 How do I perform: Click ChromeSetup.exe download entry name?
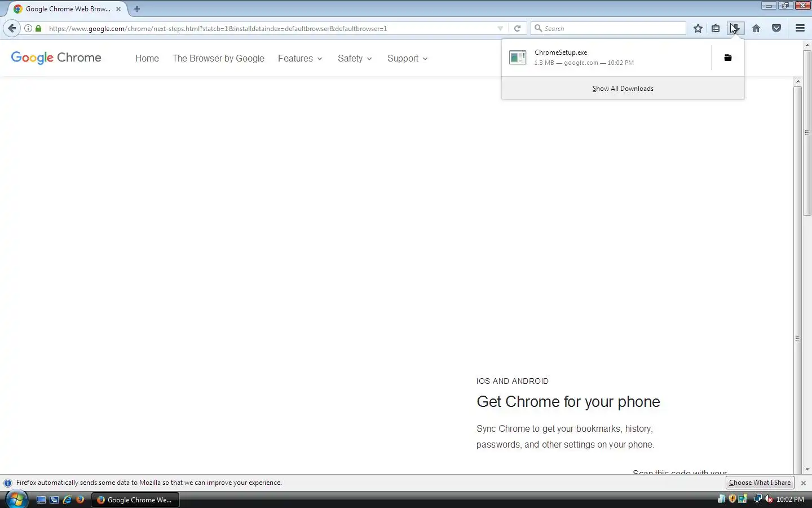click(x=561, y=52)
